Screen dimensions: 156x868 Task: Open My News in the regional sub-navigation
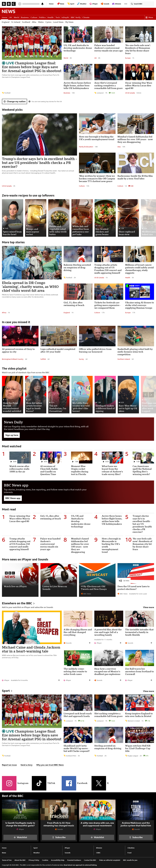[x=69, y=22]
